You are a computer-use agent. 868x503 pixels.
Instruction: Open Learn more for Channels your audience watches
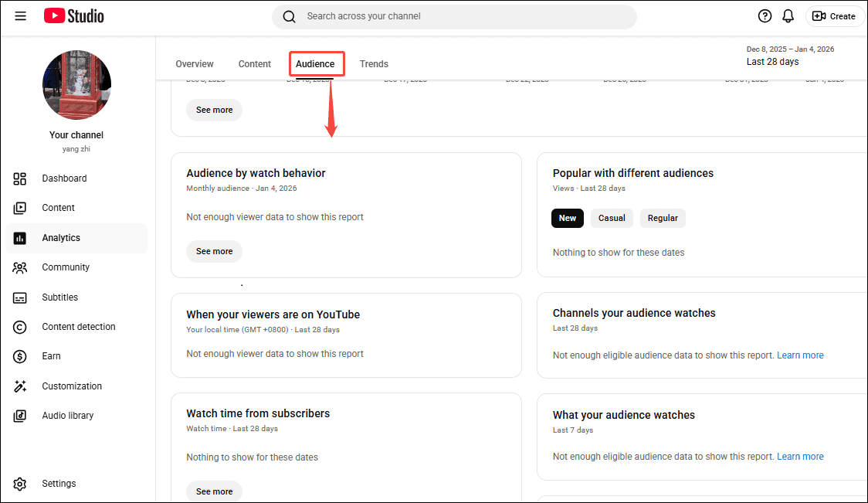pyautogui.click(x=800, y=355)
